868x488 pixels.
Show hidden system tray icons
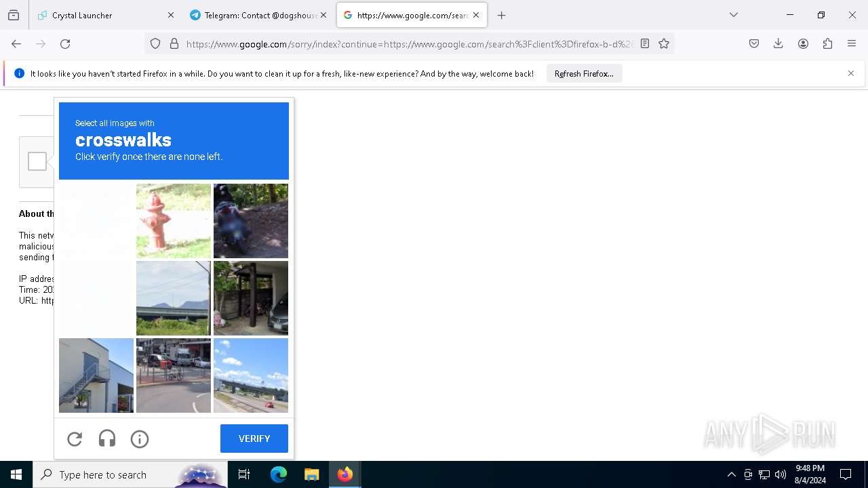pos(731,474)
